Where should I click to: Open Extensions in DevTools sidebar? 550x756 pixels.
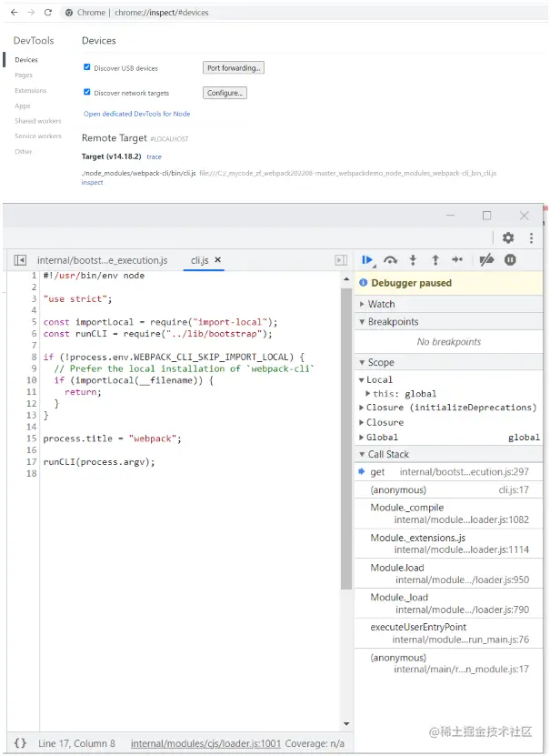click(x=30, y=91)
